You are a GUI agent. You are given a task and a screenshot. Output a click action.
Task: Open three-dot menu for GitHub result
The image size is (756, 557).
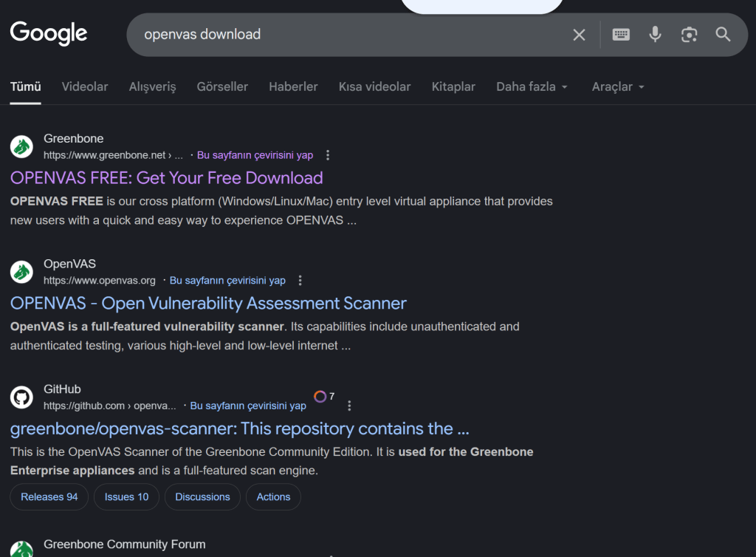[349, 406]
